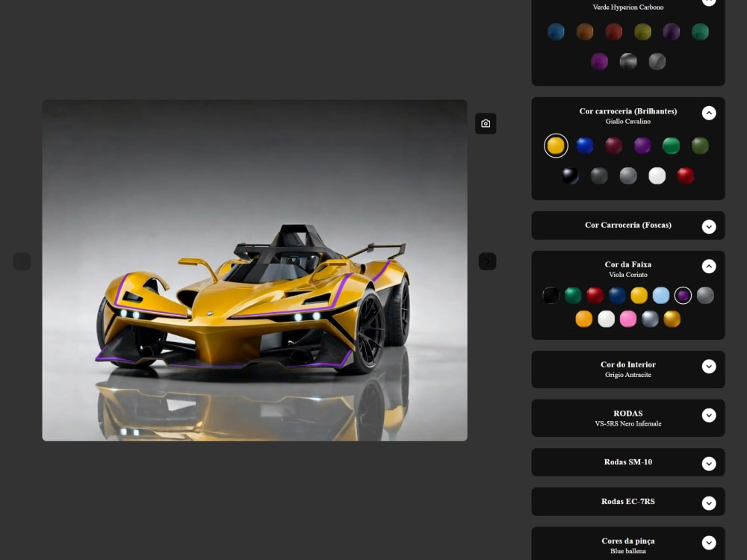Viewport: 747px width, 560px height.
Task: Choose bright green in Brilhantes body colors
Action: [672, 146]
